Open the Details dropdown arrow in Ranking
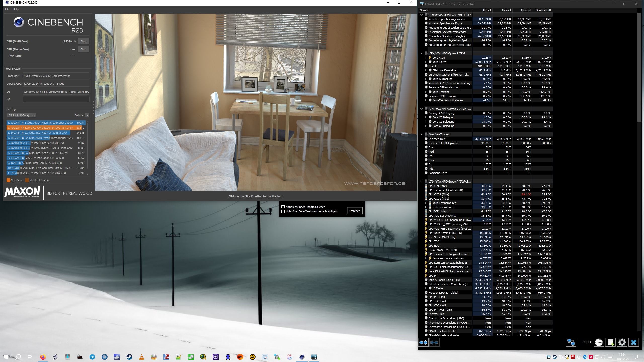644x362 pixels. [x=87, y=115]
